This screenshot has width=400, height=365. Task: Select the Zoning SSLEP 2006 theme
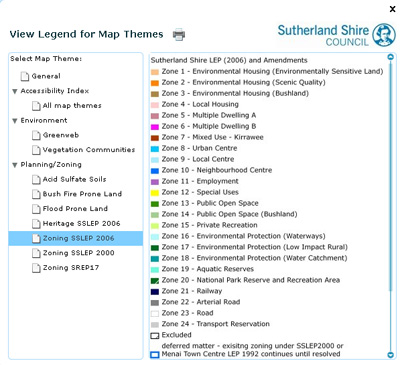[x=76, y=238]
